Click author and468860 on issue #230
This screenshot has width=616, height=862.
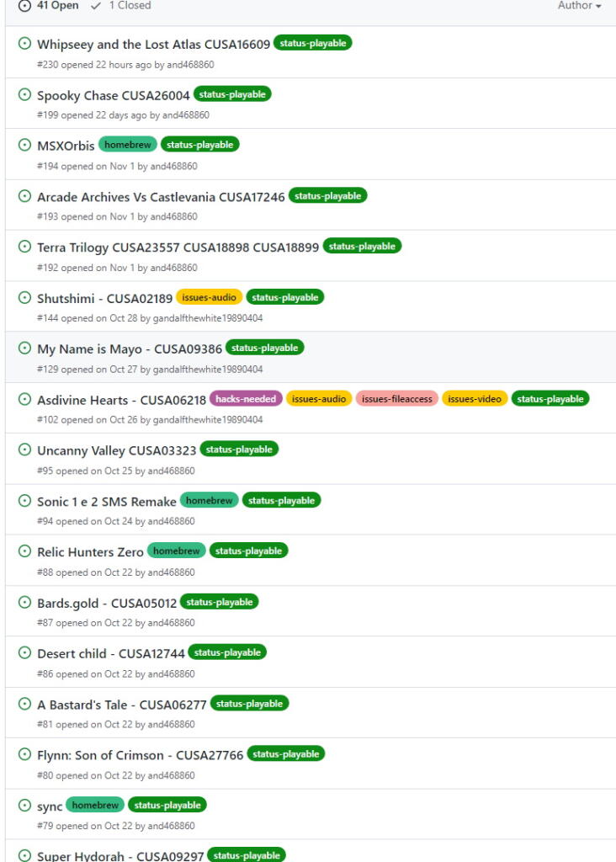pyautogui.click(x=190, y=65)
